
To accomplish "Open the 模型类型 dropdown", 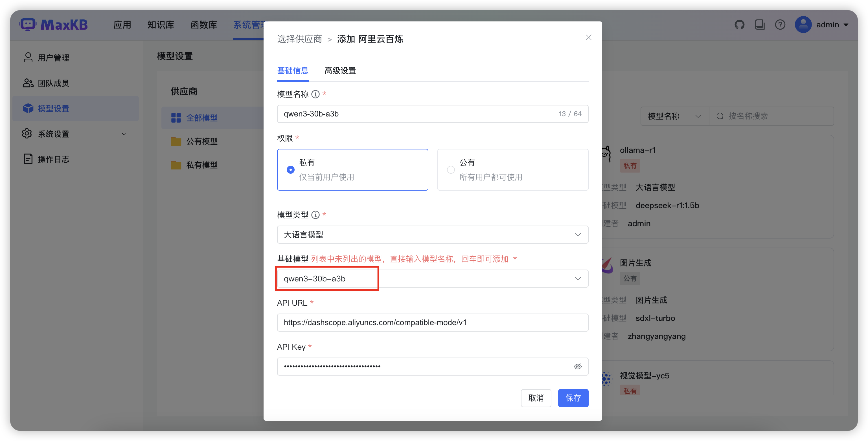I will click(x=432, y=235).
